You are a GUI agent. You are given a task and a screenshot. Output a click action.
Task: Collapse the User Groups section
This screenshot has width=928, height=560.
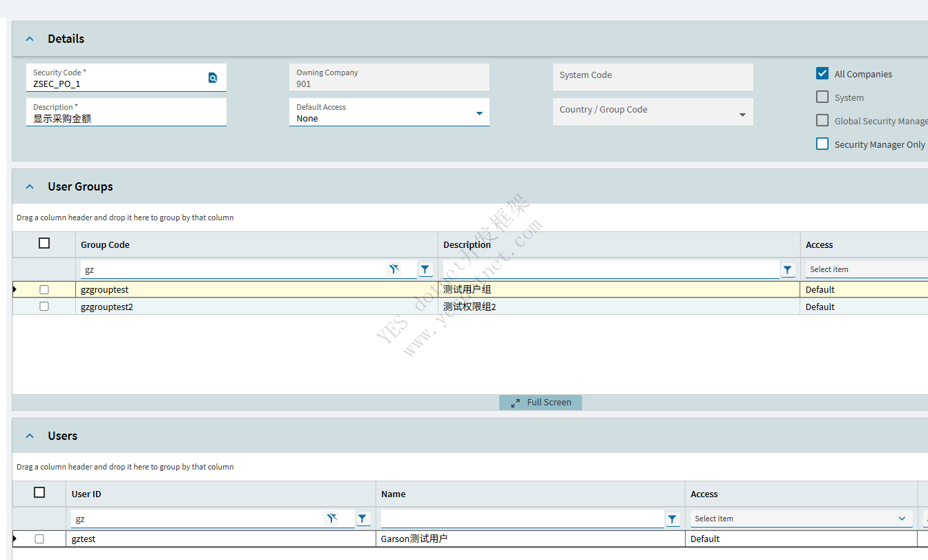[30, 187]
